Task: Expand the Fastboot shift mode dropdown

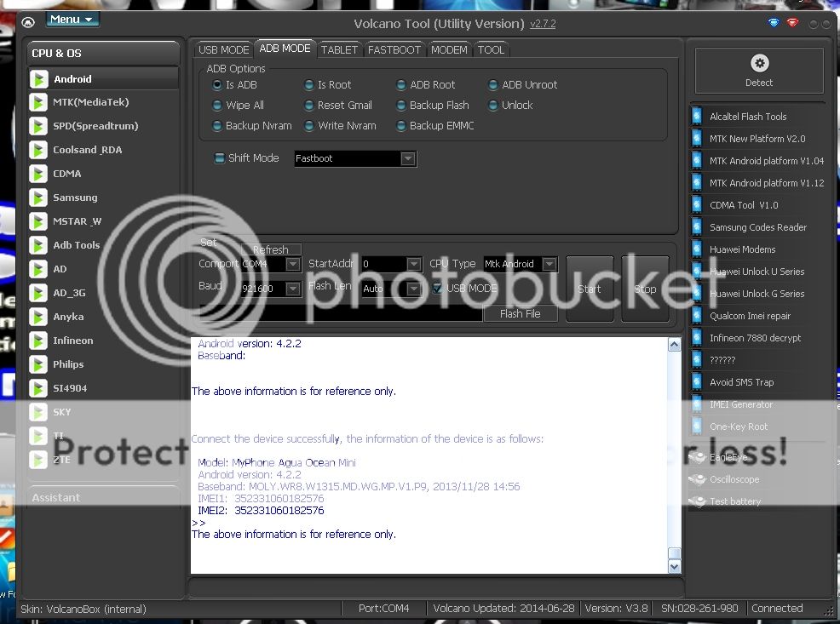Action: (x=408, y=159)
